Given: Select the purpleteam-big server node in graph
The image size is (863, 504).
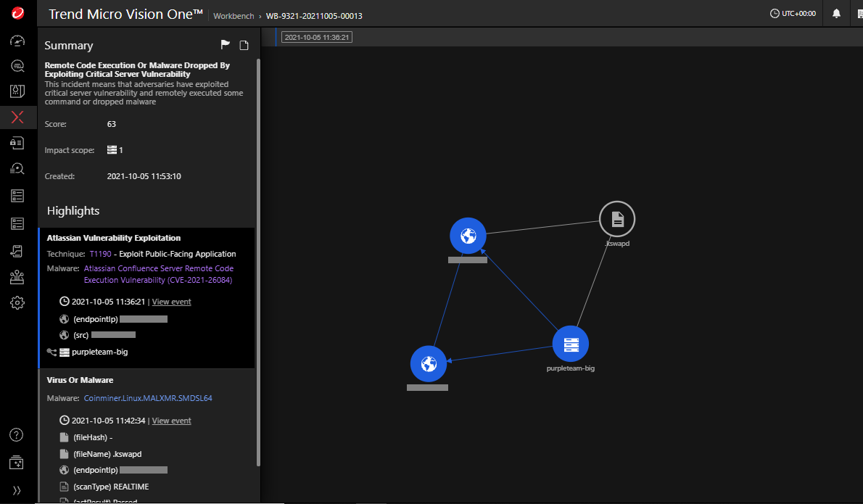Looking at the screenshot, I should click(x=570, y=344).
